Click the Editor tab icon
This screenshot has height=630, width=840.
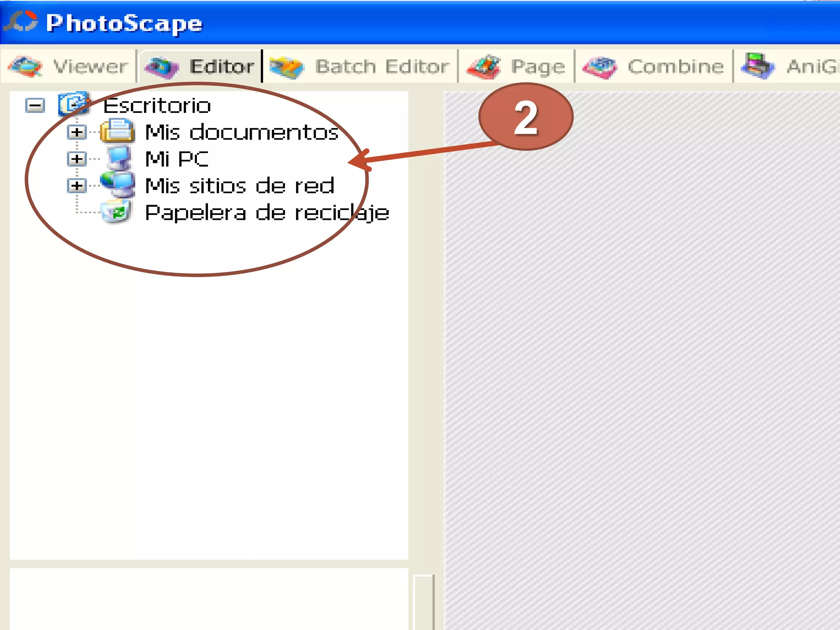coord(162,67)
